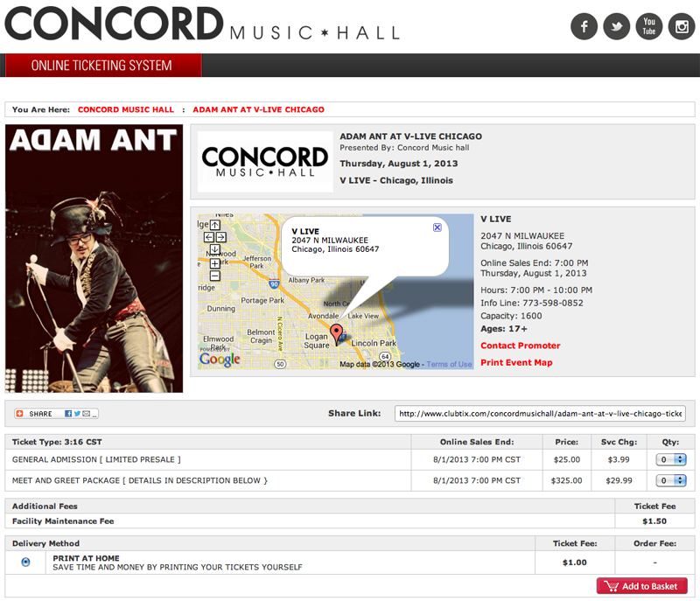Pan the map right
The height and width of the screenshot is (601, 700).
[222, 237]
